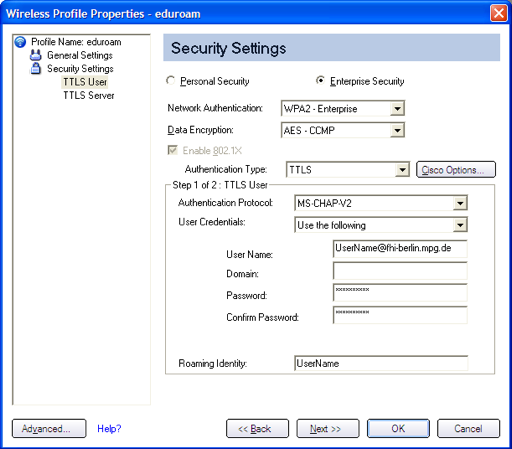Open the Authentication Type dropdown
Viewport: 512px width, 449px height.
(x=348, y=170)
